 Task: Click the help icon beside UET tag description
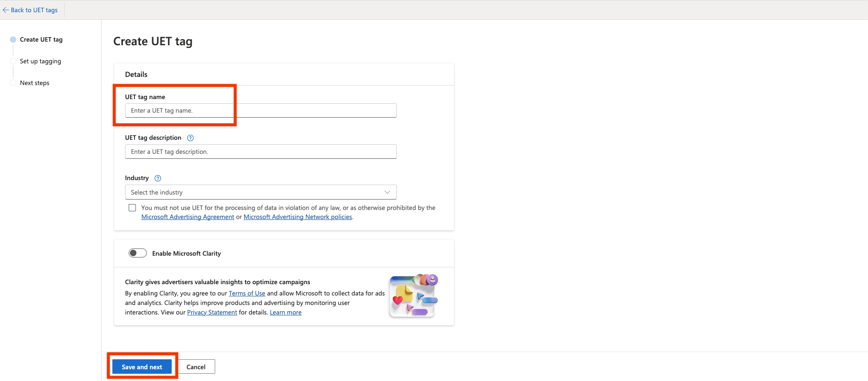(x=190, y=138)
